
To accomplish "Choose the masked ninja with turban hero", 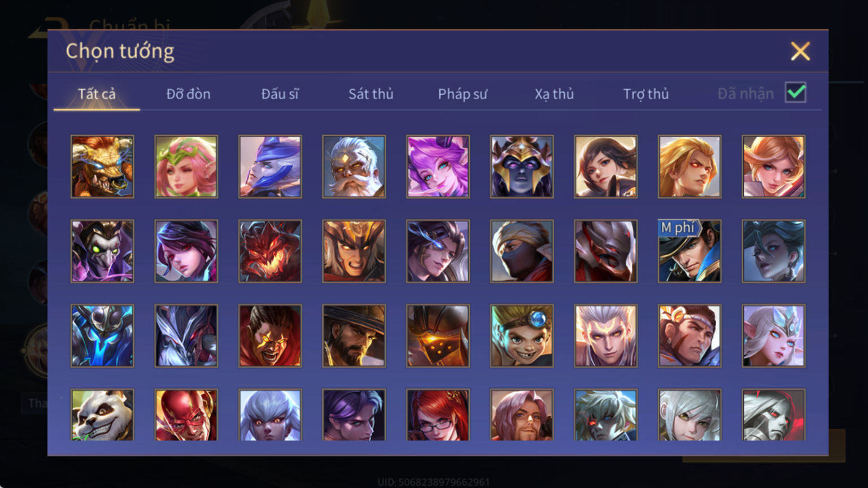I will point(522,251).
